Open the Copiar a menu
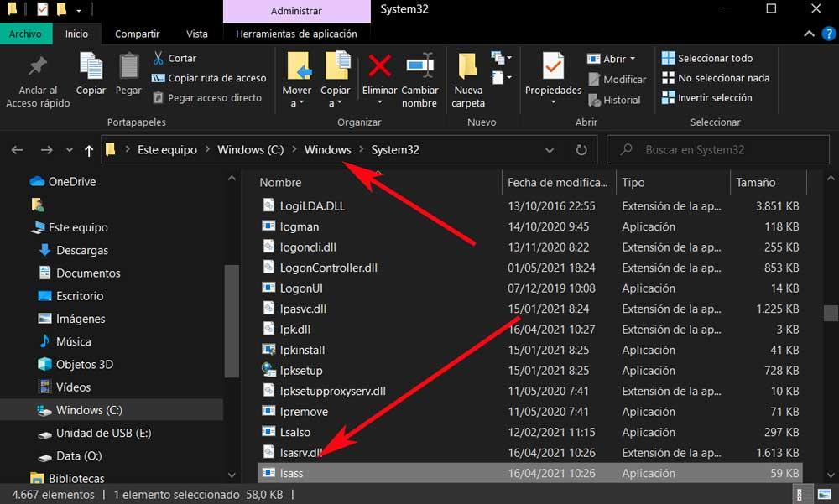839x504 pixels. [336, 81]
